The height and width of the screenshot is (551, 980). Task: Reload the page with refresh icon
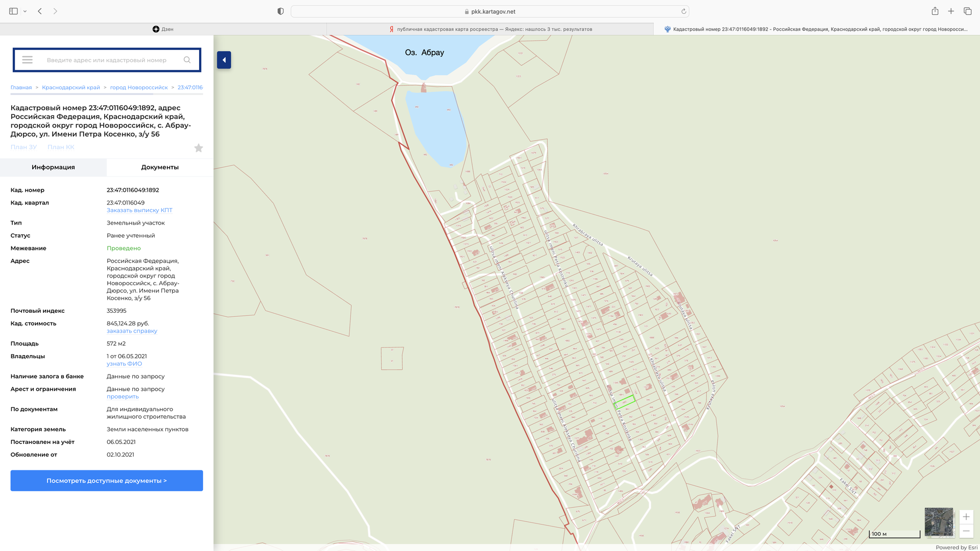[x=683, y=11]
